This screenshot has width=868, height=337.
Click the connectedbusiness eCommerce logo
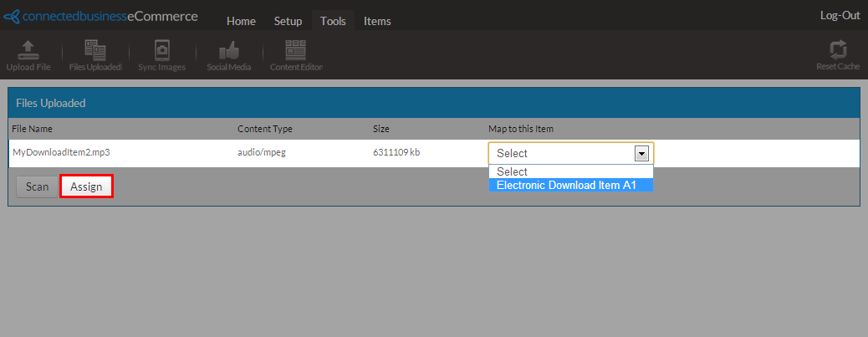(100, 17)
